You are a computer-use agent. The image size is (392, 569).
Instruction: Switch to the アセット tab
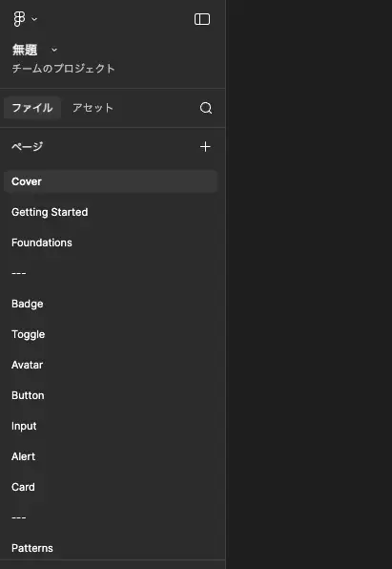[93, 108]
